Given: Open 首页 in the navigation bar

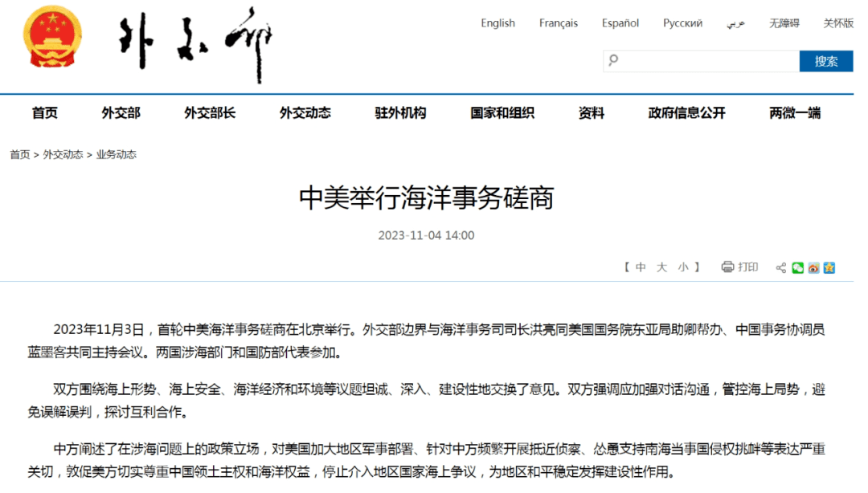Looking at the screenshot, I should 45,113.
